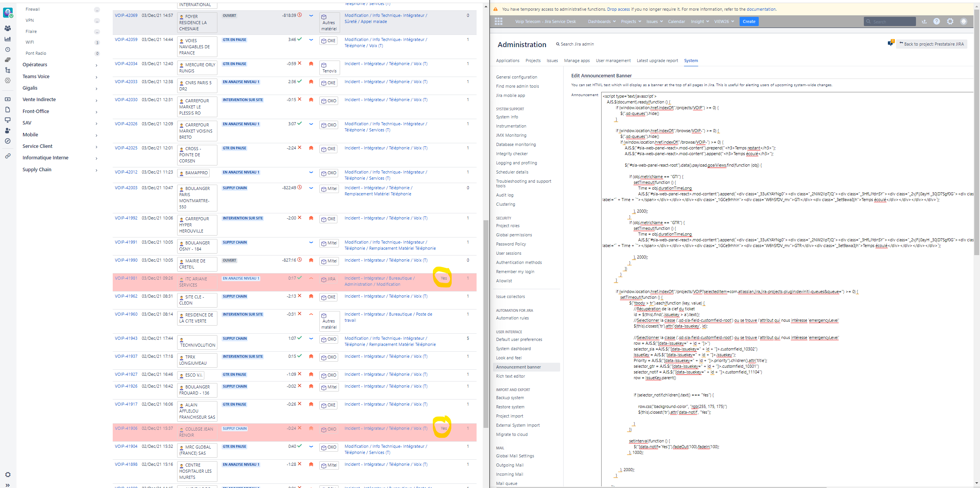Select the WIFI queue in sidebar
The image size is (980, 488).
30,42
